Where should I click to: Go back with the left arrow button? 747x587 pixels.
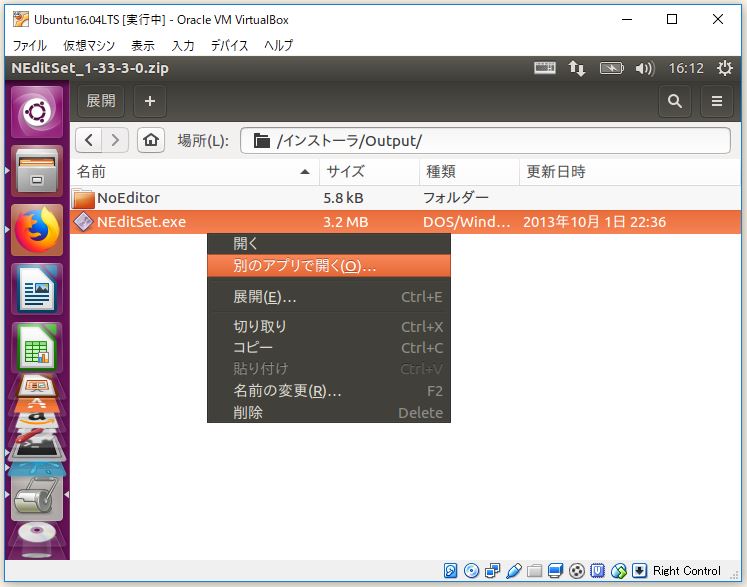pos(89,140)
